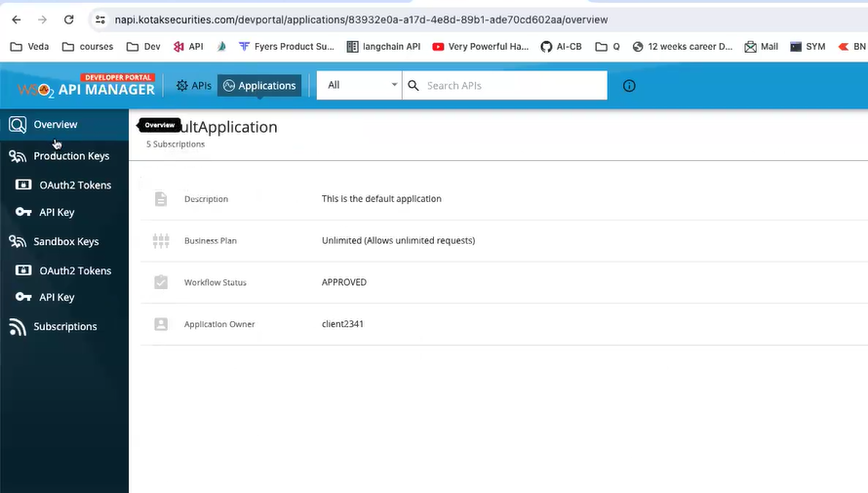Select 'This is the default application' text
Image resolution: width=868 pixels, height=493 pixels.
[381, 199]
